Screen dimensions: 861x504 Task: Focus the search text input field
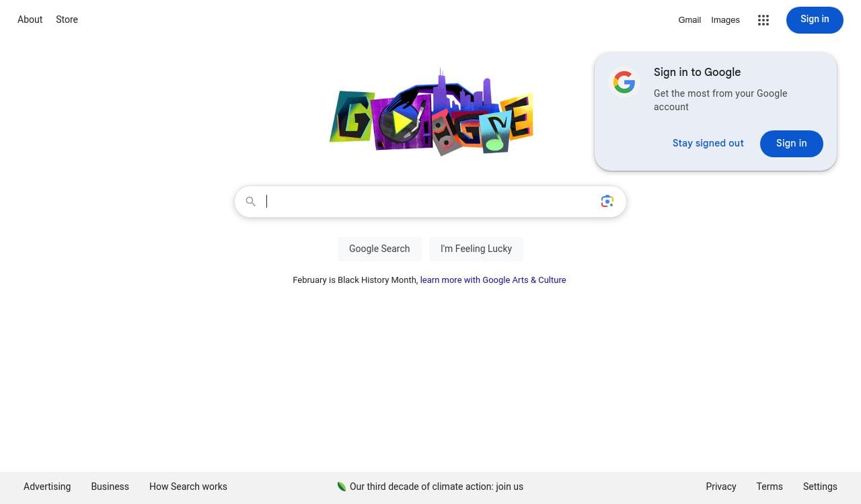(430, 202)
